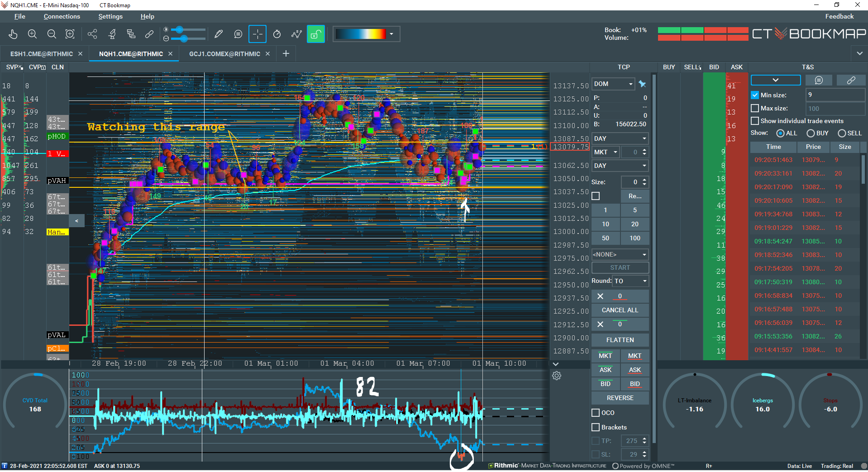Click the FLATTEN button
The height and width of the screenshot is (472, 868).
[x=620, y=340]
